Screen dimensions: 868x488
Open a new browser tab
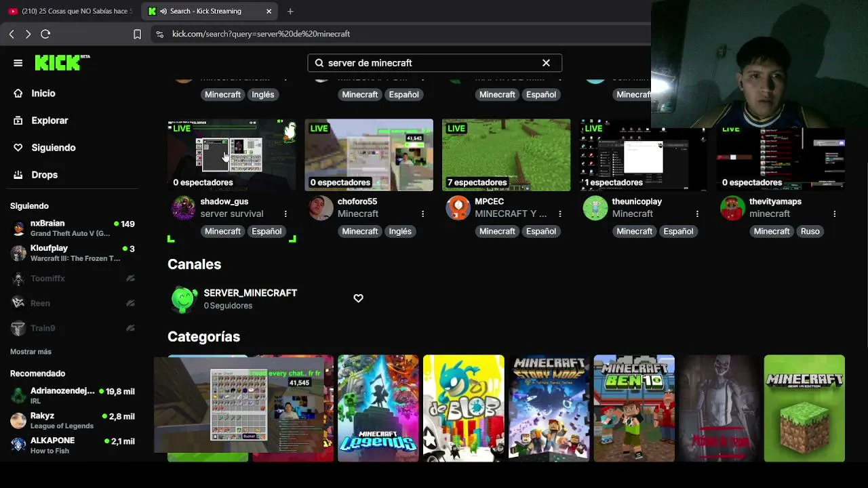pos(290,11)
